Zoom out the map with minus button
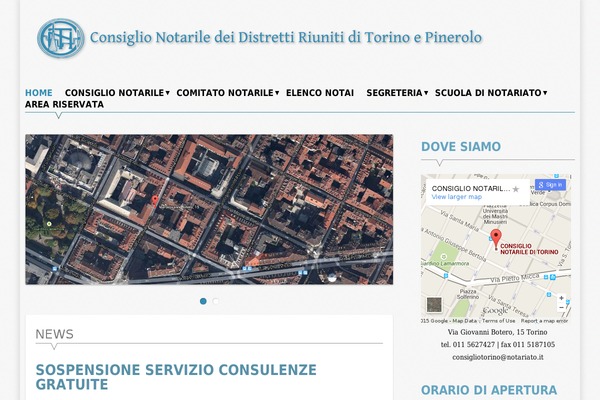The image size is (600, 400). [561, 307]
